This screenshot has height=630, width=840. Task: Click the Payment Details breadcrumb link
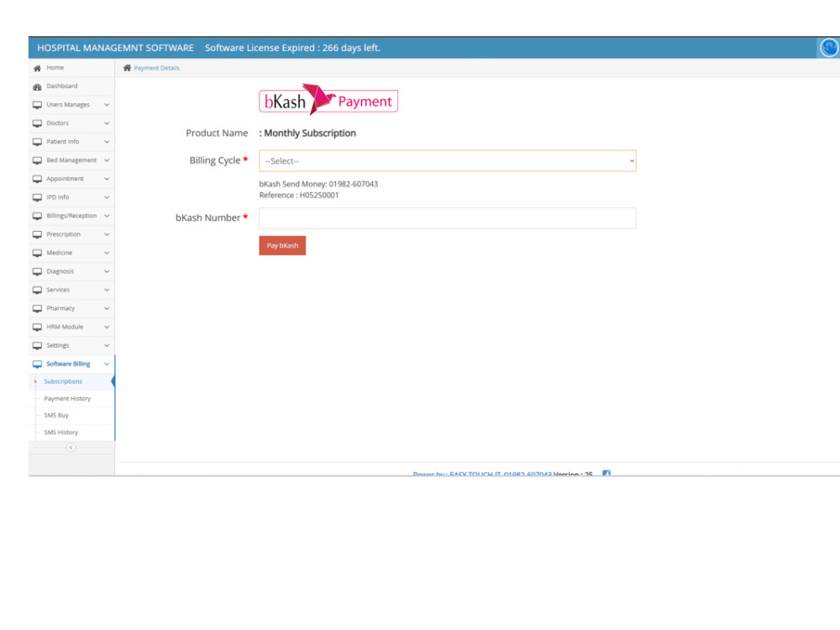coord(156,68)
